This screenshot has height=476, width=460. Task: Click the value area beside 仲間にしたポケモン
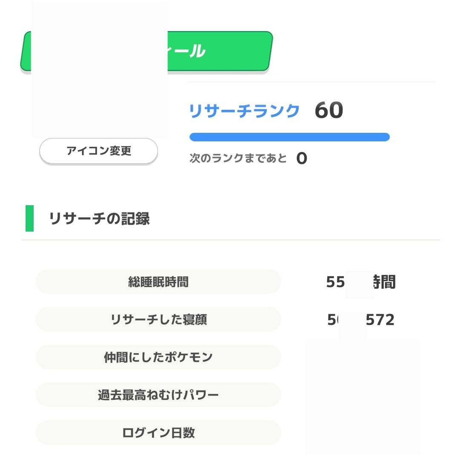coord(362,358)
